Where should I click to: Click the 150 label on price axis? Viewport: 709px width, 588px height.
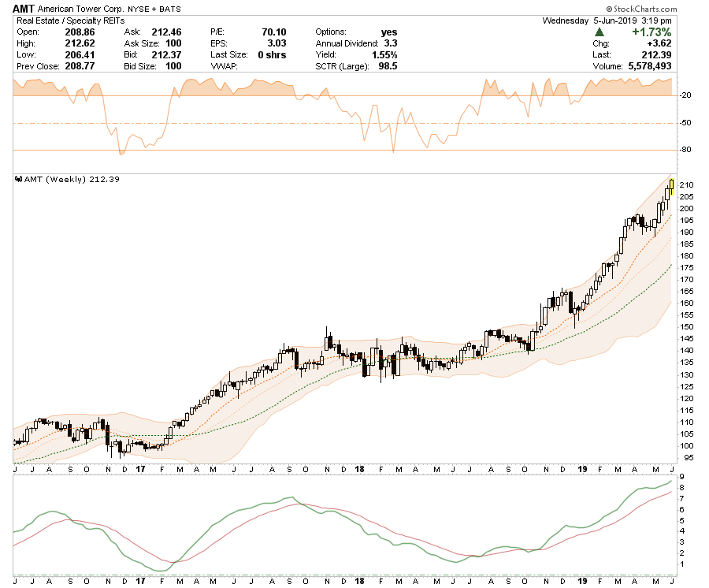coord(686,326)
